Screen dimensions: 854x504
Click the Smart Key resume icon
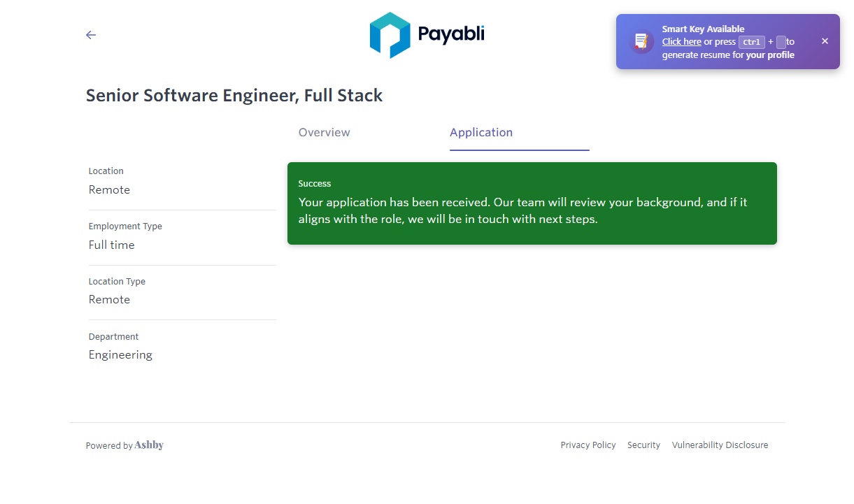(641, 42)
